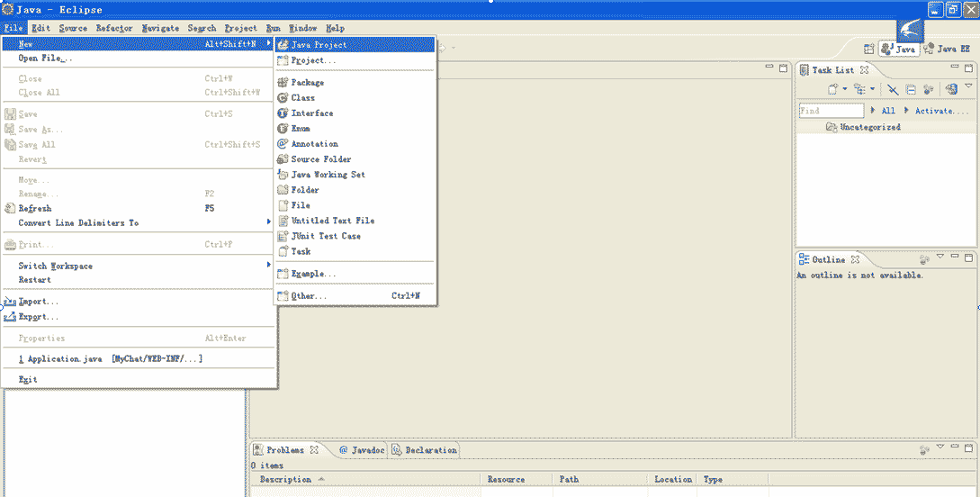Toggle Hide Completed Tasks icon
The image size is (980, 497).
tap(893, 90)
